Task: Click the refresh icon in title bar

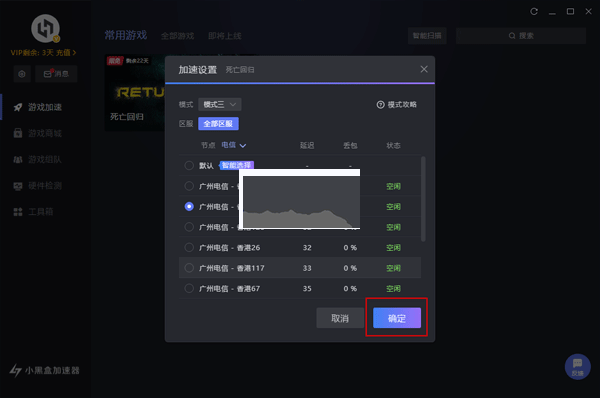Action: pyautogui.click(x=534, y=11)
